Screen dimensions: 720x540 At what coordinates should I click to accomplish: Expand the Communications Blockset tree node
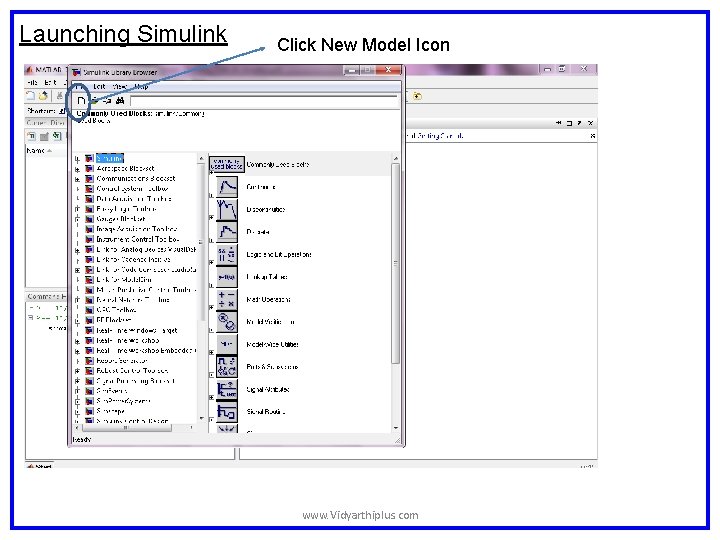[x=77, y=180]
